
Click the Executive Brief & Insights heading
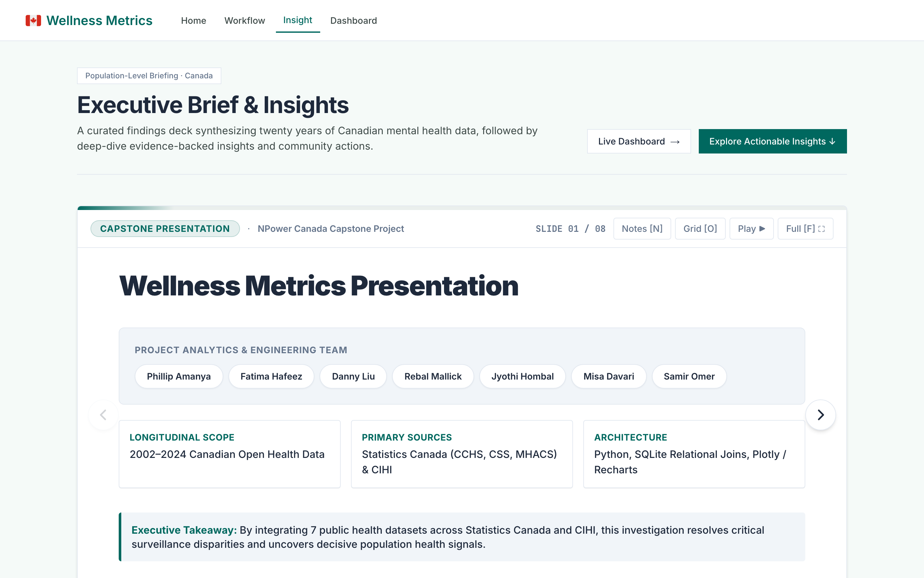[x=213, y=105]
